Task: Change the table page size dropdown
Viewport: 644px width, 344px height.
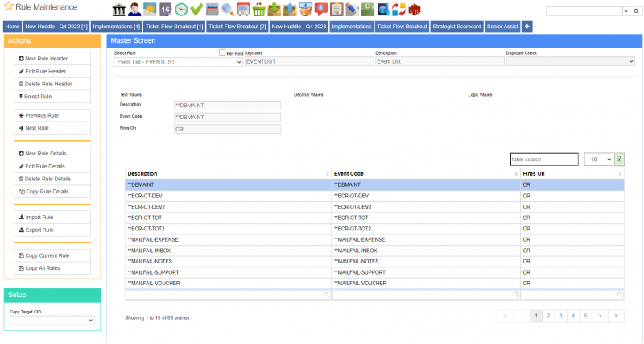Action: (x=597, y=160)
